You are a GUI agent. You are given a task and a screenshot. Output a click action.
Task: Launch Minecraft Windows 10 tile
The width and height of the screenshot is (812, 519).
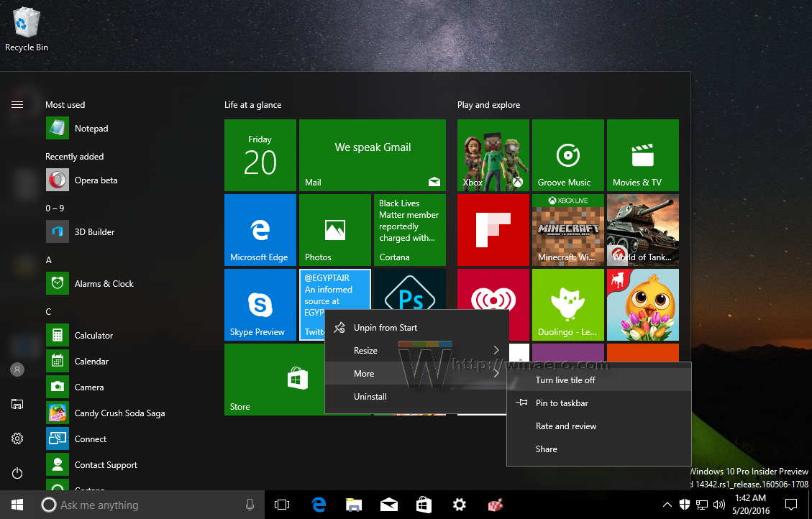pyautogui.click(x=568, y=230)
